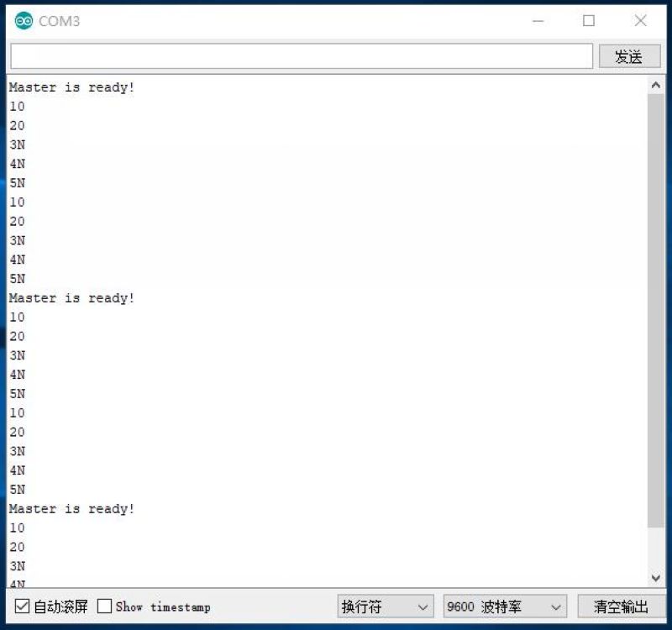Click the COM3 window title text

tap(59, 21)
